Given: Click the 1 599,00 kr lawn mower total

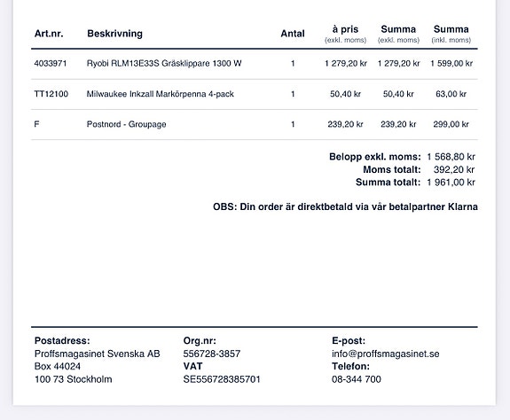Looking at the screenshot, I should coord(451,63).
